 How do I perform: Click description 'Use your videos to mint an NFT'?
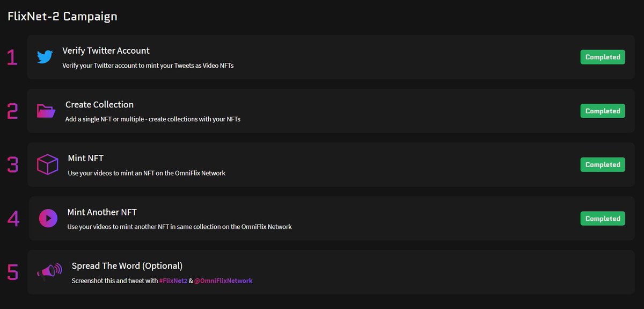[147, 173]
